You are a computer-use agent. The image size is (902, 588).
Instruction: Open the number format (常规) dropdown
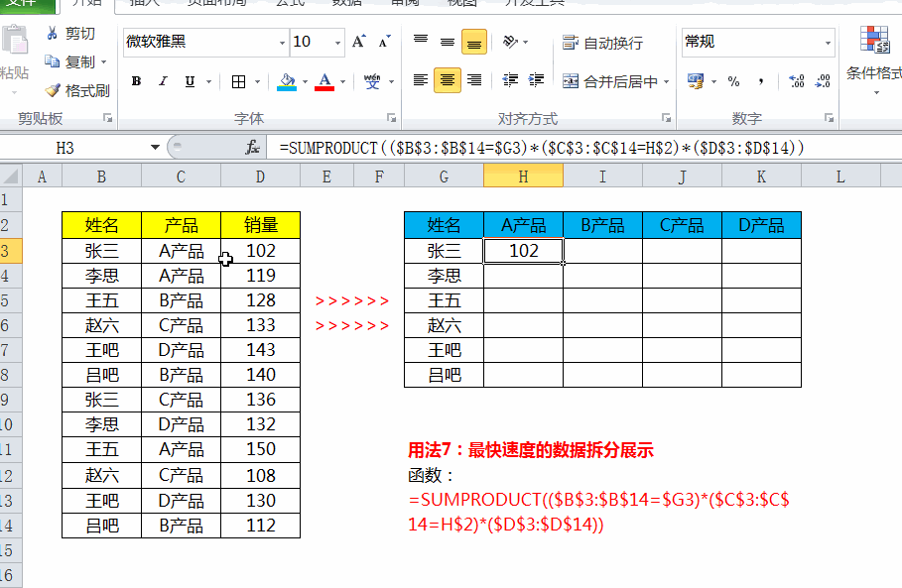(828, 43)
